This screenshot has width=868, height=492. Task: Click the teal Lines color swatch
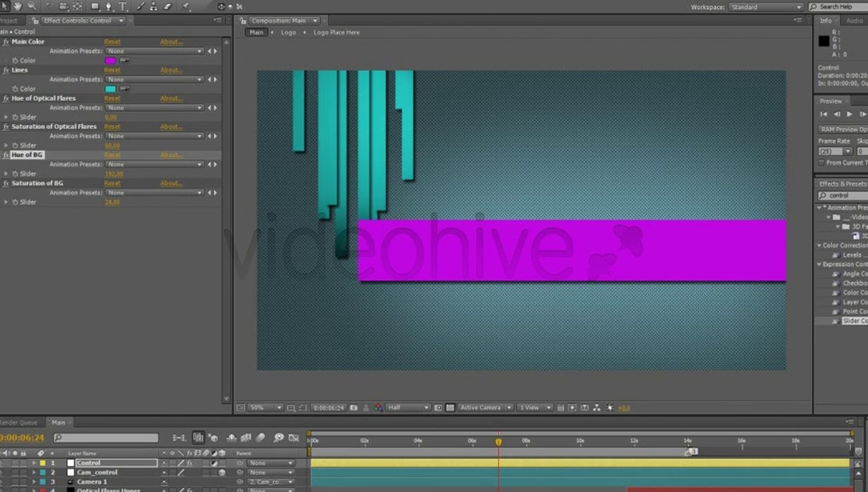tap(110, 89)
